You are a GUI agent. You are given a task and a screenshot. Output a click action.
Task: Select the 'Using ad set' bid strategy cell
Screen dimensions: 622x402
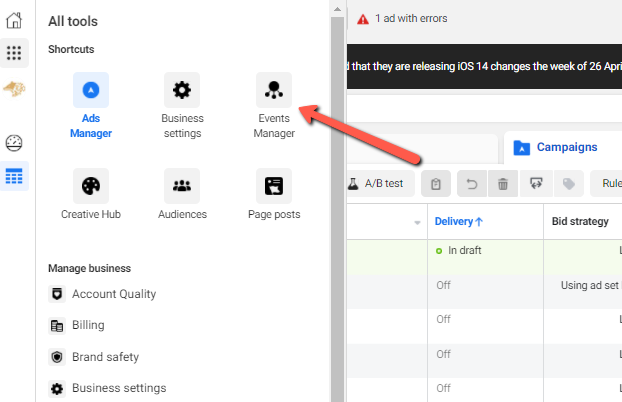pos(583,292)
